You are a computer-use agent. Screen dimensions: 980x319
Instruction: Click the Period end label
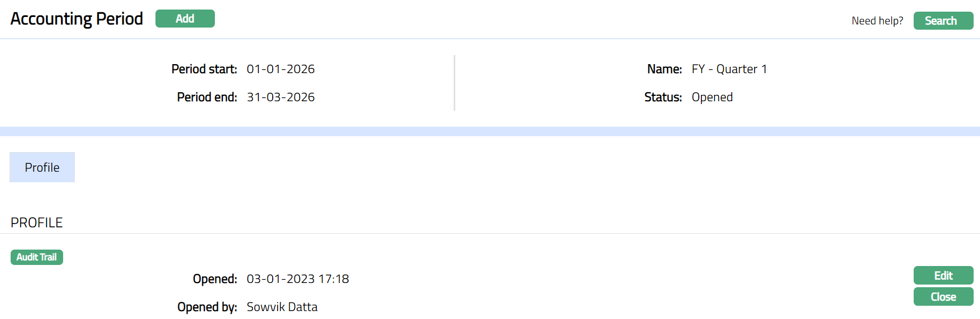(x=207, y=97)
